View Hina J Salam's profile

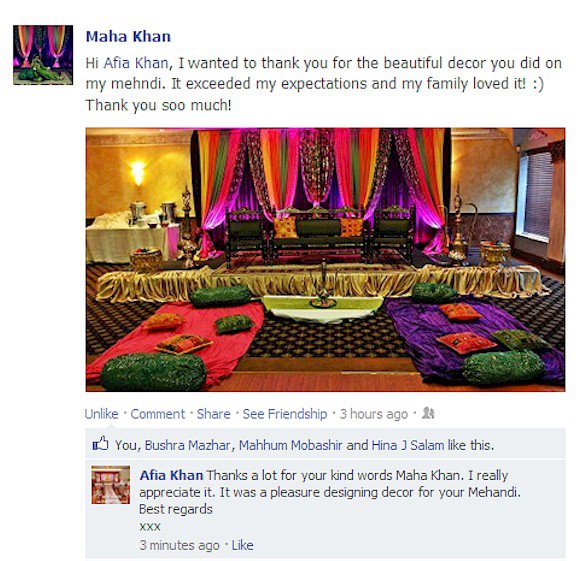tap(408, 445)
